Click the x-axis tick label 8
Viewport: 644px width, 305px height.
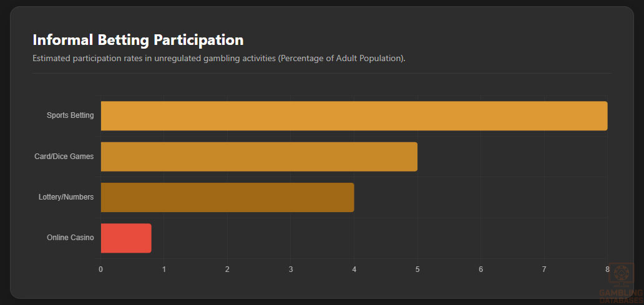607,269
